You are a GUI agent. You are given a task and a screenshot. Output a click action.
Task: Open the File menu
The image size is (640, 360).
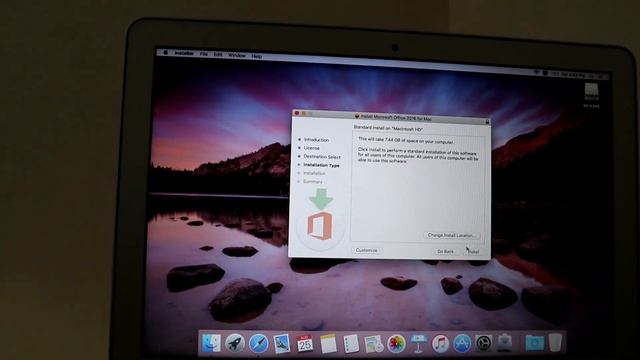pos(204,54)
